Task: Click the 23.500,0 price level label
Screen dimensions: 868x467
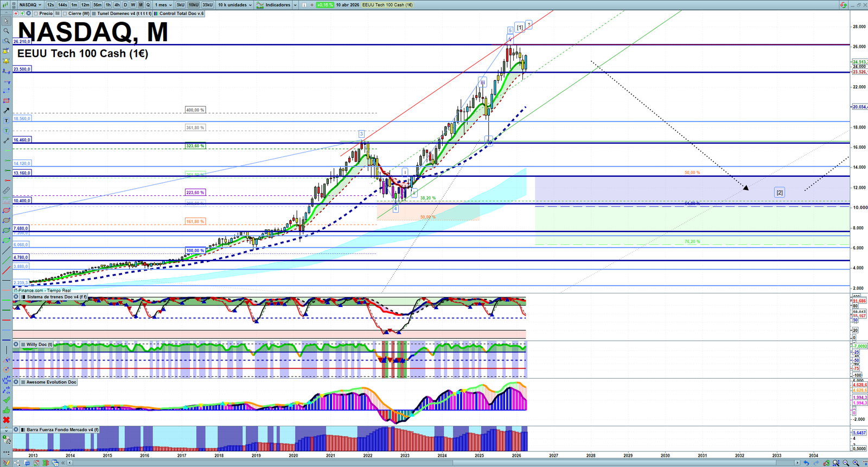Action: tap(22, 69)
